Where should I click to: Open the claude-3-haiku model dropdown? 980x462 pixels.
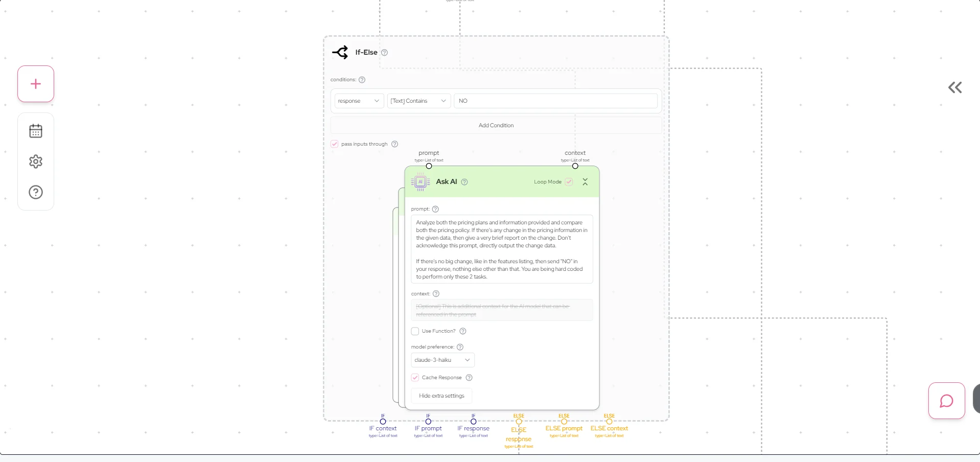442,360
